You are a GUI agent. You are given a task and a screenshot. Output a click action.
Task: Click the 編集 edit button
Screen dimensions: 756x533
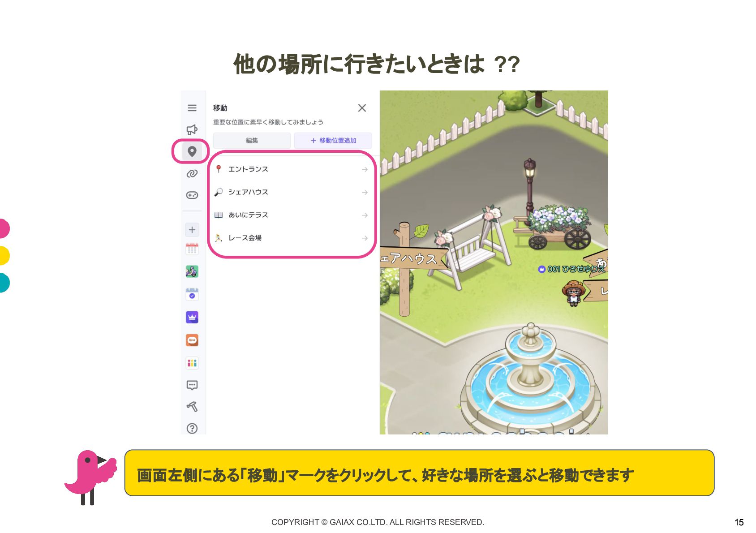coord(252,140)
